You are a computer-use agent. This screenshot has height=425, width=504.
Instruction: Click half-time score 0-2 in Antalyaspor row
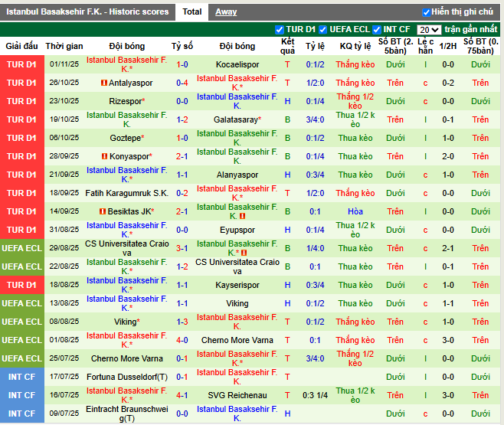point(448,83)
